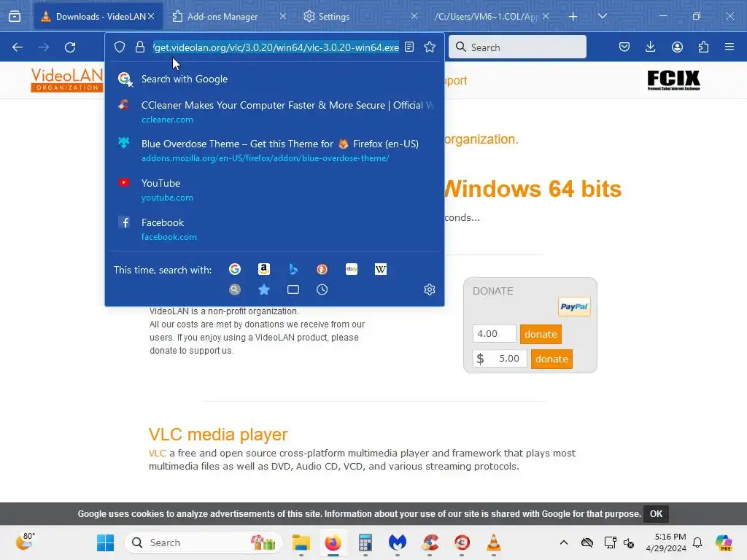
Task: Open the Extensions puzzle icon
Action: tap(703, 47)
